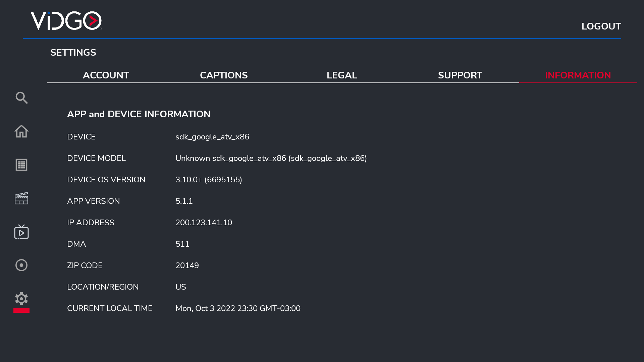Open DVR recordings circle icon

click(x=21, y=265)
